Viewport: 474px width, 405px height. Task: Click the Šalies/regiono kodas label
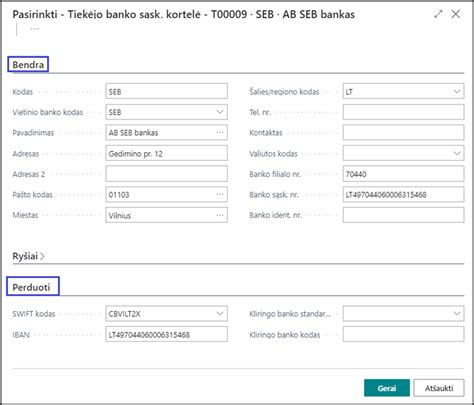click(284, 92)
